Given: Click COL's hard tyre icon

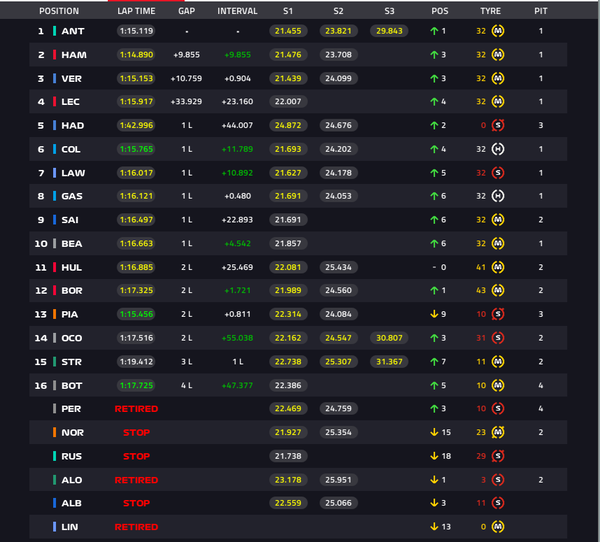Looking at the screenshot, I should pyautogui.click(x=497, y=149).
